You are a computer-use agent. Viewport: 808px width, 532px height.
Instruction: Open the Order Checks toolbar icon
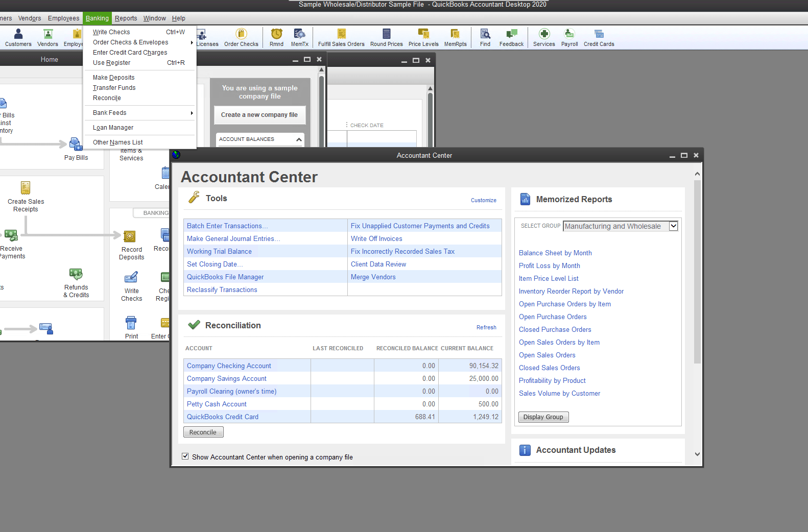(241, 38)
